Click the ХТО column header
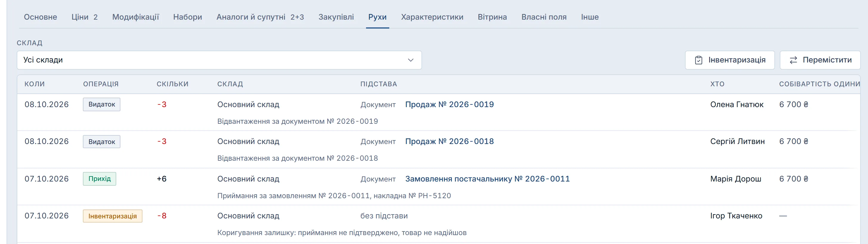 tap(717, 84)
